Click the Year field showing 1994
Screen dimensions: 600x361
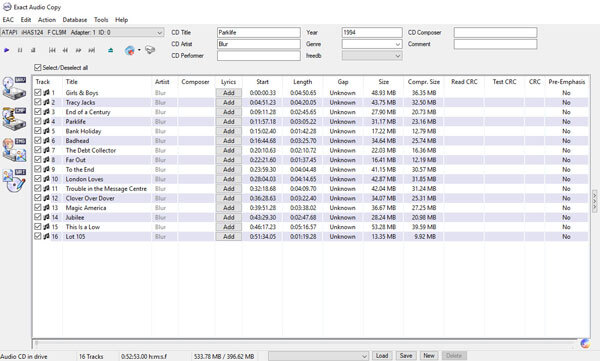tap(372, 33)
